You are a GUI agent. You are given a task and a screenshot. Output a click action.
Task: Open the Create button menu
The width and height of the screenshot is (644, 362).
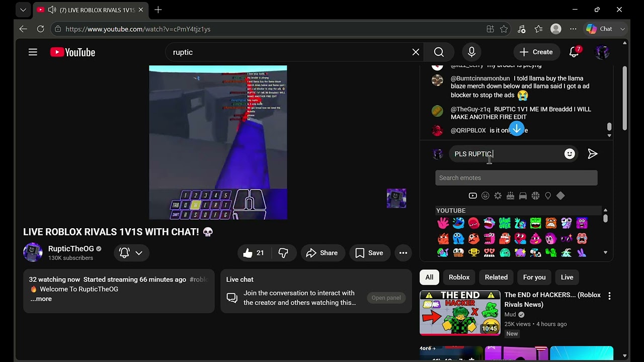(x=536, y=52)
